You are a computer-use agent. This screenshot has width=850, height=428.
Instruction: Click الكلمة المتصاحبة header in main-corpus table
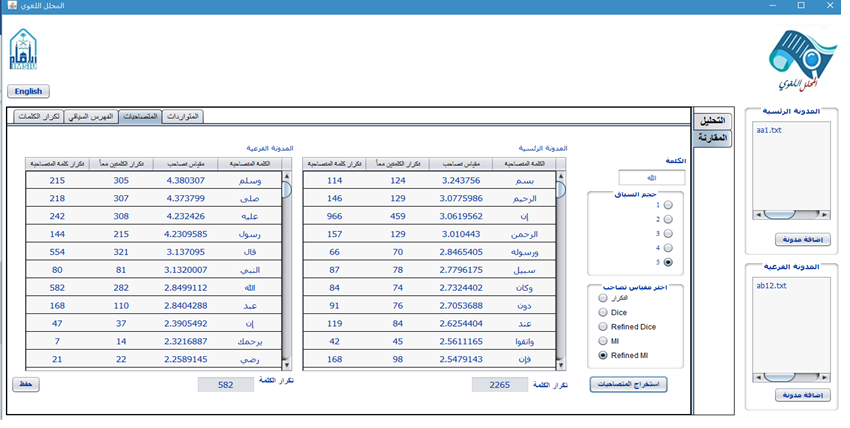pyautogui.click(x=524, y=164)
